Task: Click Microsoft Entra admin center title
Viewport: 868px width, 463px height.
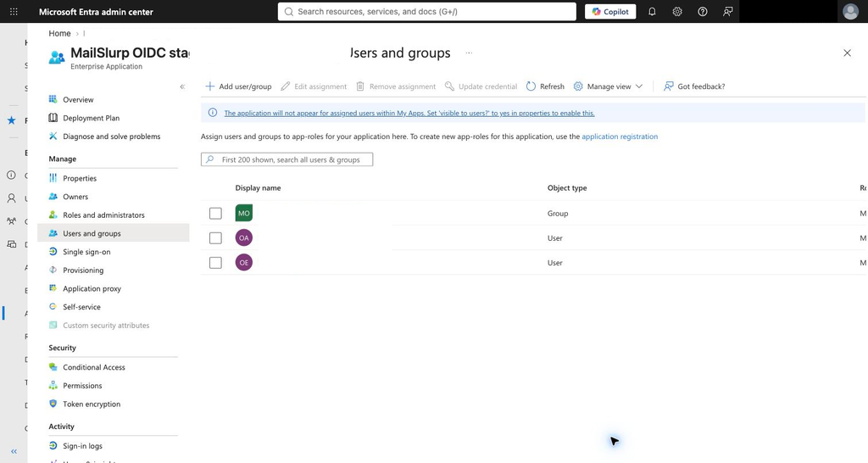Action: pos(96,12)
